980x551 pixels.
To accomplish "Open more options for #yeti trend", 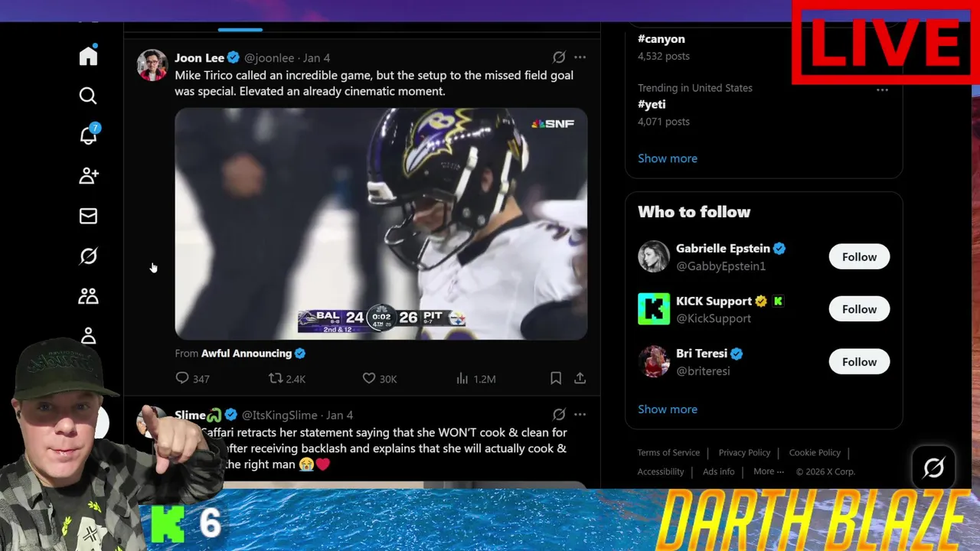I will (x=882, y=90).
